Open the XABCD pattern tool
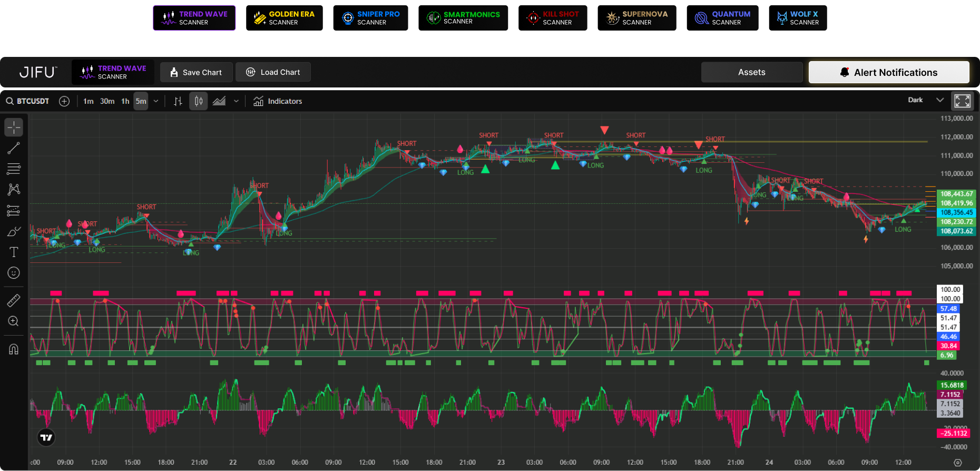The image size is (980, 471). click(x=14, y=190)
